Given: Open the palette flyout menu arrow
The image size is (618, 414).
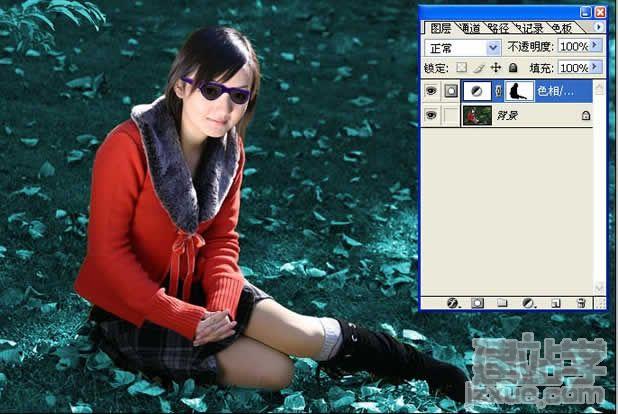Looking at the screenshot, I should (x=599, y=27).
